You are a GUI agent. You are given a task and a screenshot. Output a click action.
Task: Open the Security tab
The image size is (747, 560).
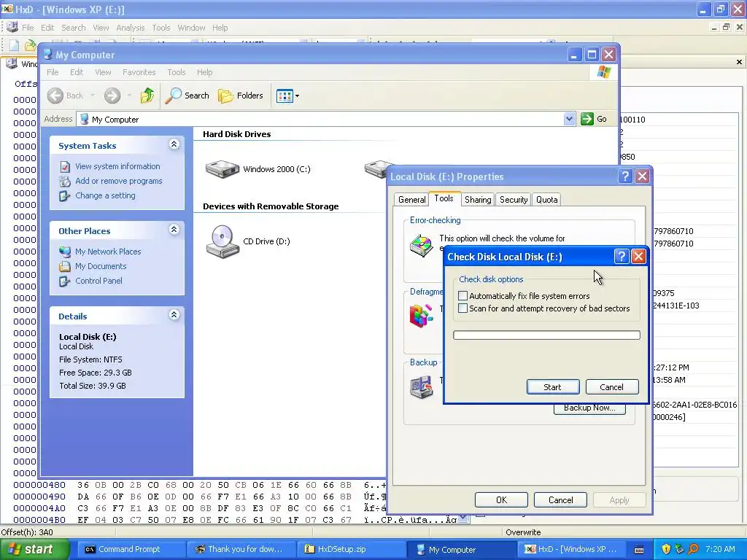(514, 200)
